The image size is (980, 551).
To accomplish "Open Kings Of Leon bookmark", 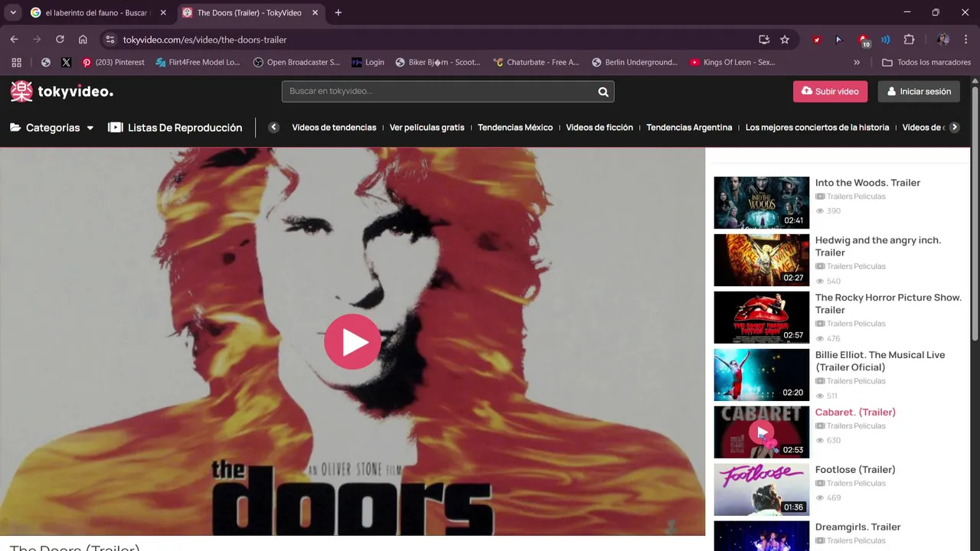I will 733,63.
